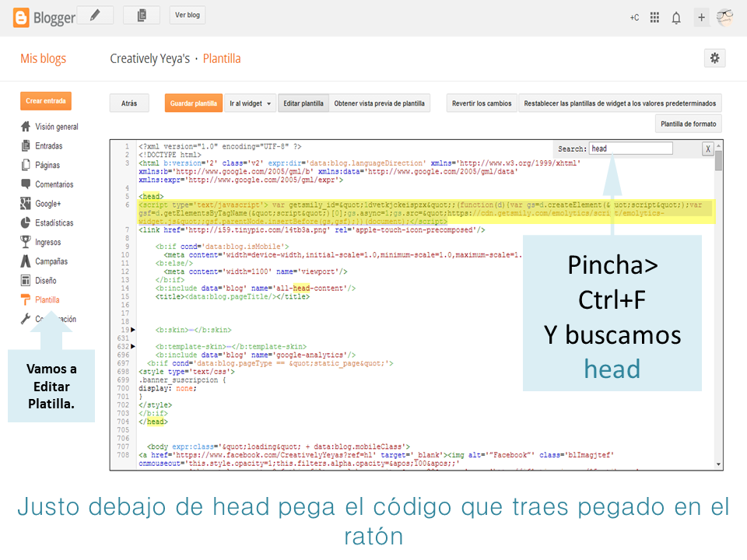Click the Páginas page icon
The width and height of the screenshot is (747, 560).
click(x=25, y=165)
